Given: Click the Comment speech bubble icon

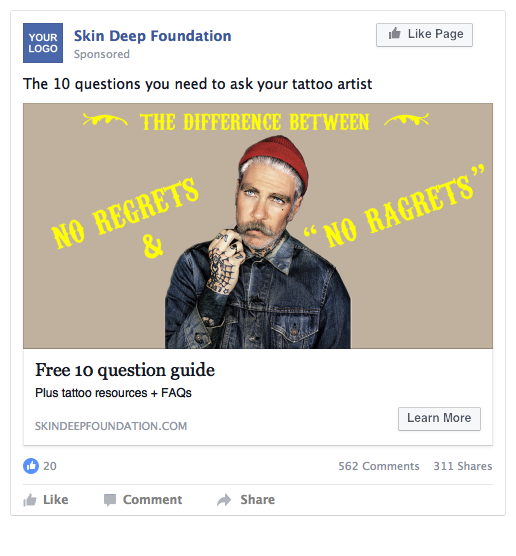Looking at the screenshot, I should click(x=110, y=500).
